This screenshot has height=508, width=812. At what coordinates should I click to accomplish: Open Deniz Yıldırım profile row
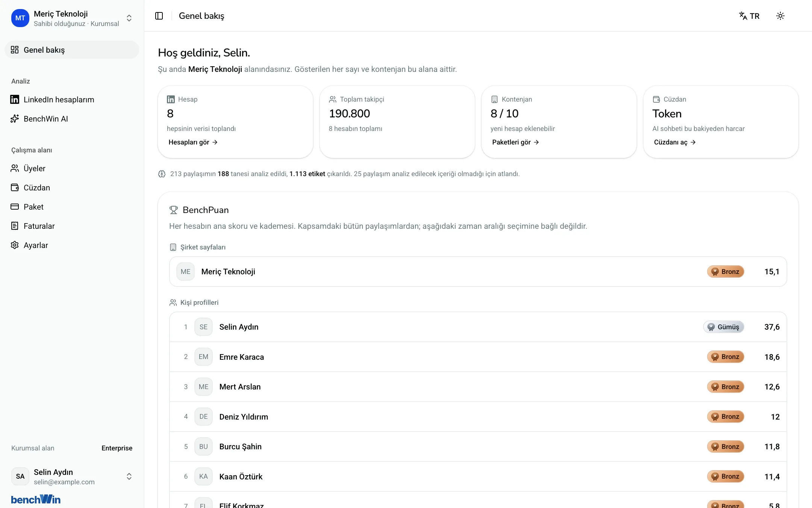(478, 417)
